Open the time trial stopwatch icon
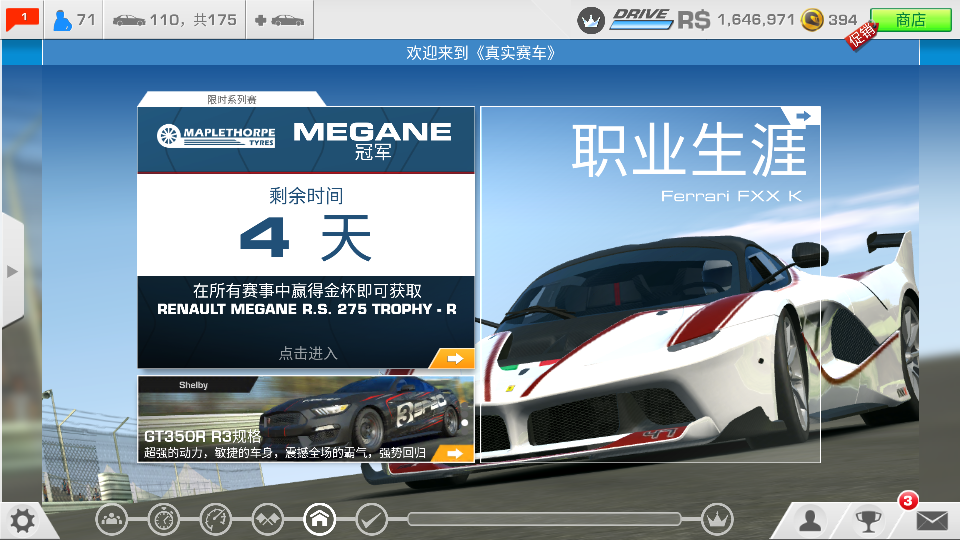This screenshot has height=540, width=960. [163, 520]
